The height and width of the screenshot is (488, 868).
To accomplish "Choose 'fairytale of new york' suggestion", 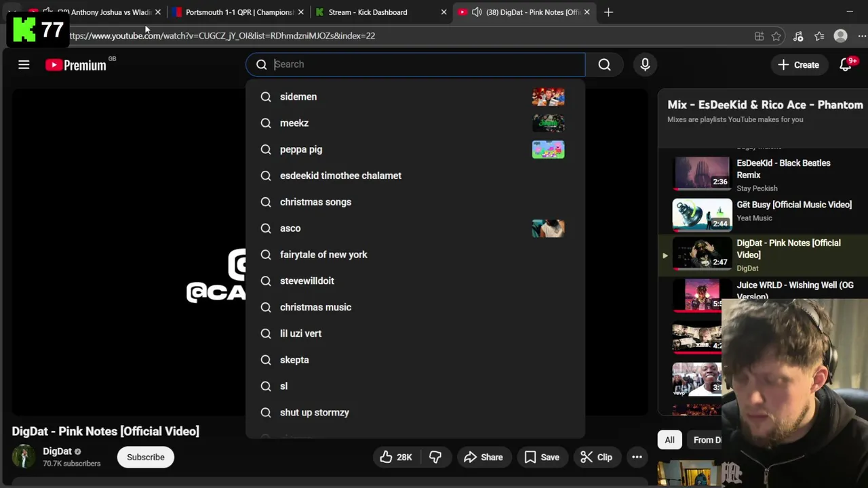I will click(x=415, y=255).
